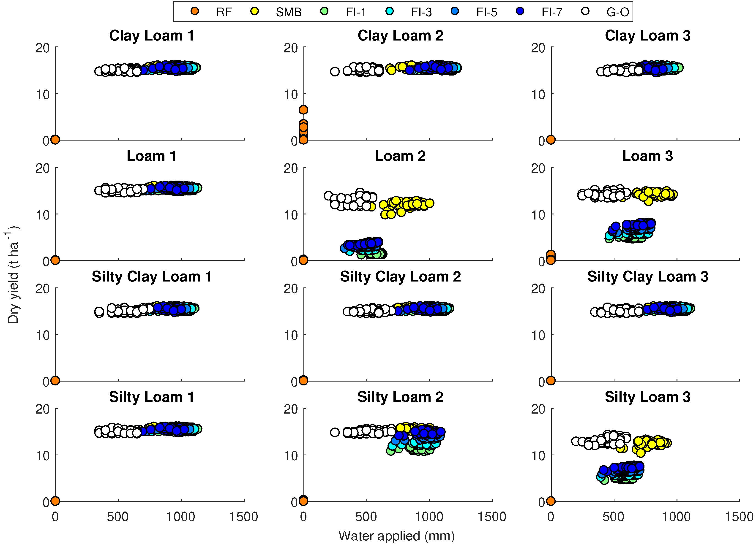Viewport: 756px width, 547px height.
Task: Click the orange RF legend marker
Action: pos(195,11)
